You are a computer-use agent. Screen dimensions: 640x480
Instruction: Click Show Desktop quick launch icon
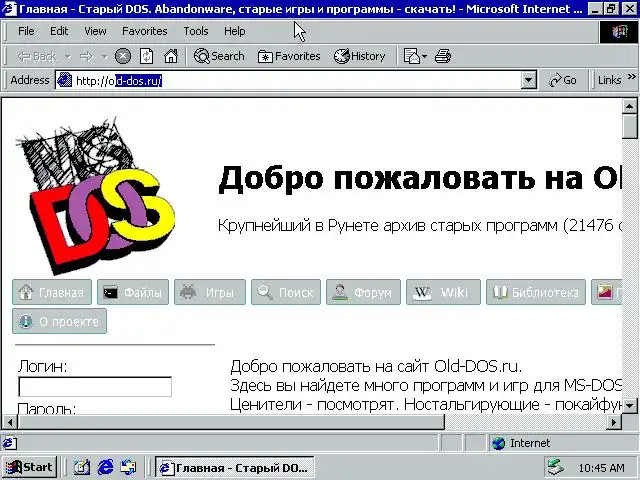pyautogui.click(x=82, y=467)
